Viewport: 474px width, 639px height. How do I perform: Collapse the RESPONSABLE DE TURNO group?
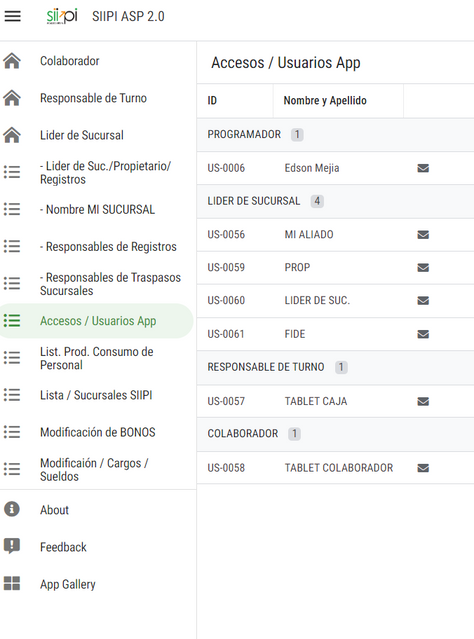(x=335, y=367)
